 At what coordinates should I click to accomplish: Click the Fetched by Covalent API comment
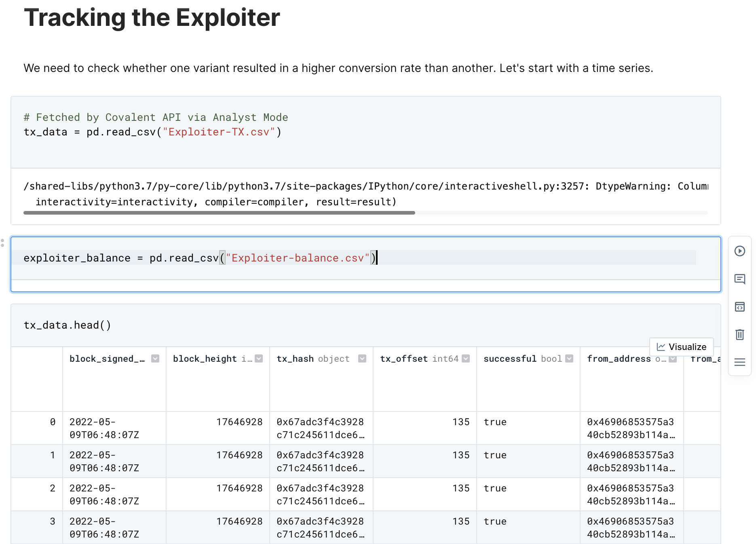pyautogui.click(x=156, y=118)
